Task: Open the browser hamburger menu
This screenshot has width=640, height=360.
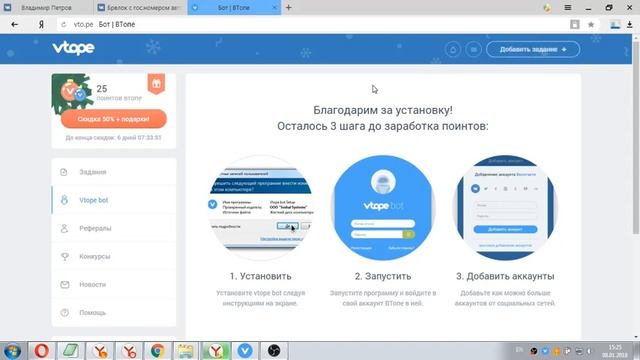Action: coord(568,8)
